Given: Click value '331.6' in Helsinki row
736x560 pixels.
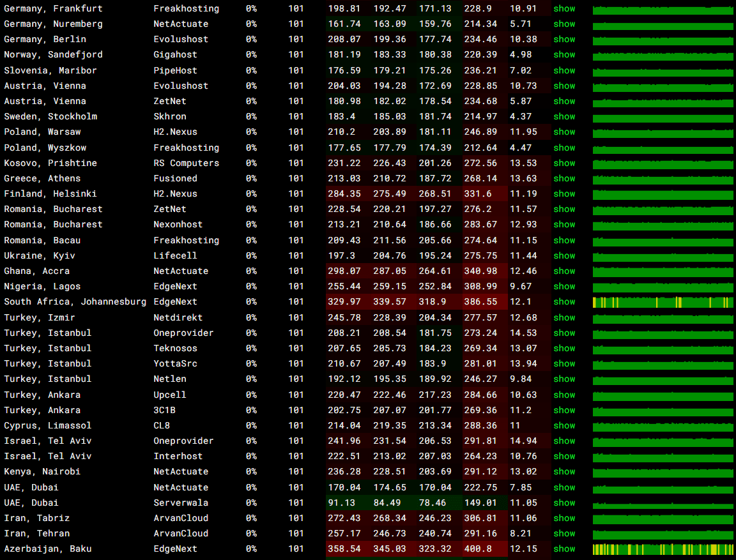Looking at the screenshot, I should click(x=478, y=193).
